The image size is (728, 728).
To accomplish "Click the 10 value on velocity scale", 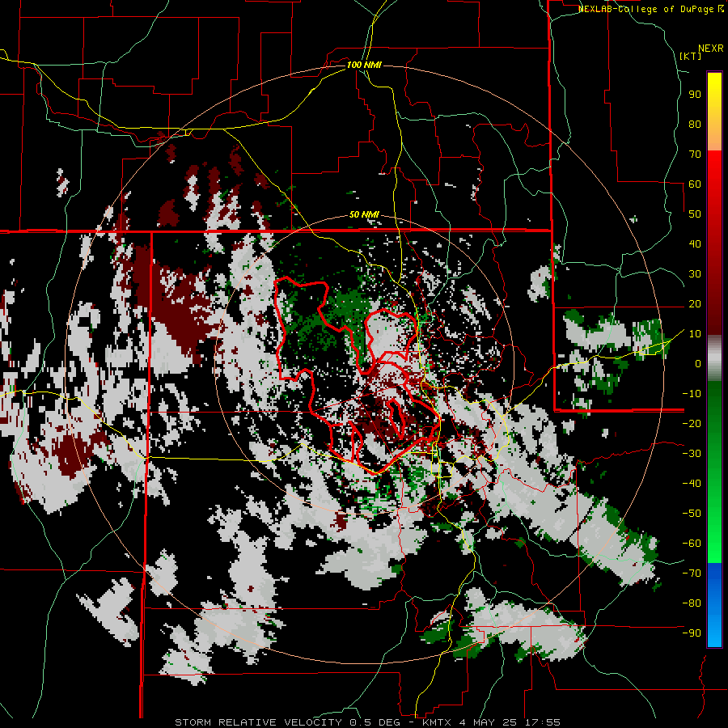I will [x=695, y=334].
